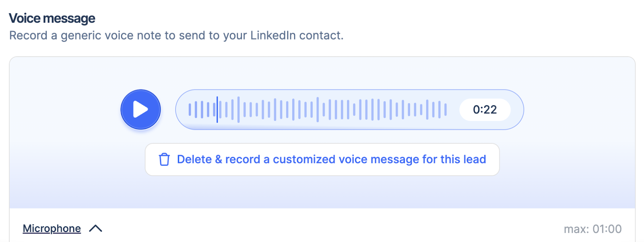Play the recorded voice message
Image resolution: width=644 pixels, height=242 pixels.
(x=140, y=109)
